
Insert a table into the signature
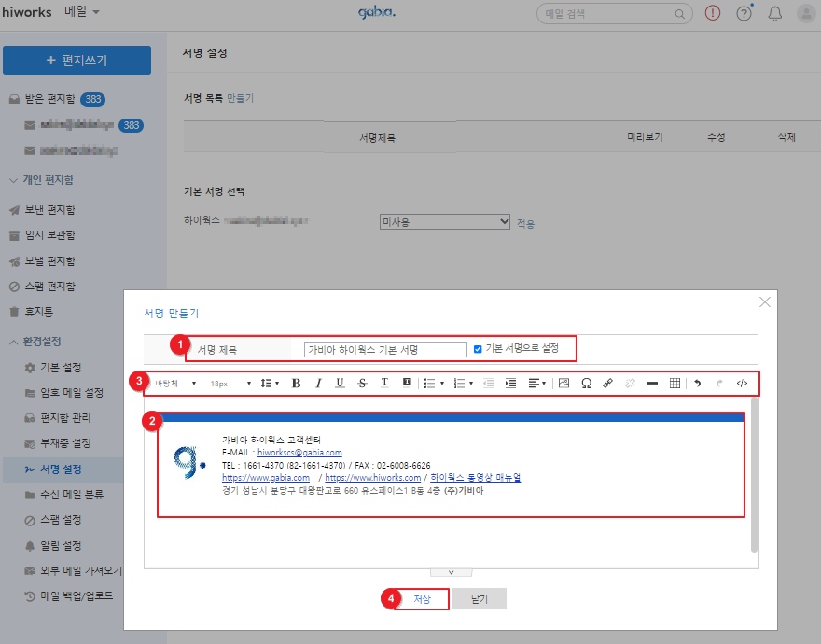[675, 383]
